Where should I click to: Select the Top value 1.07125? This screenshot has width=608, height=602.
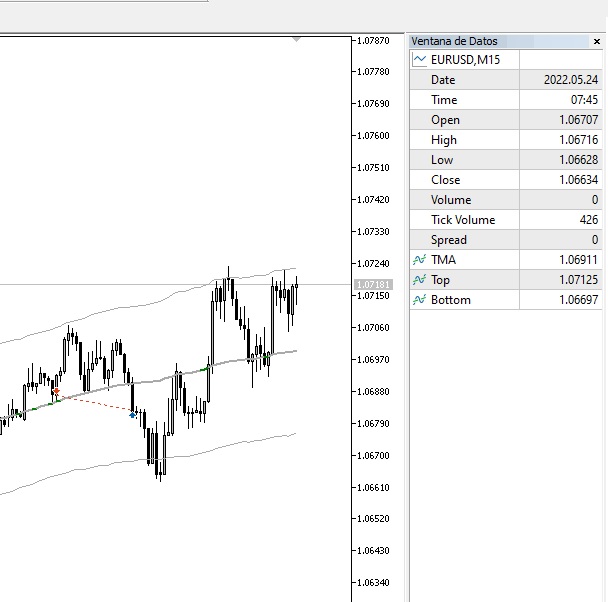[579, 279]
